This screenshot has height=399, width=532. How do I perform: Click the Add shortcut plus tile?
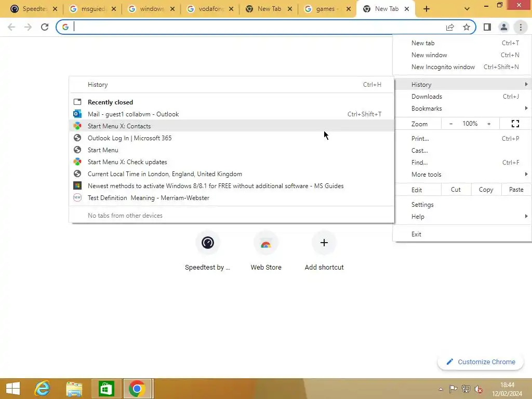click(x=324, y=251)
